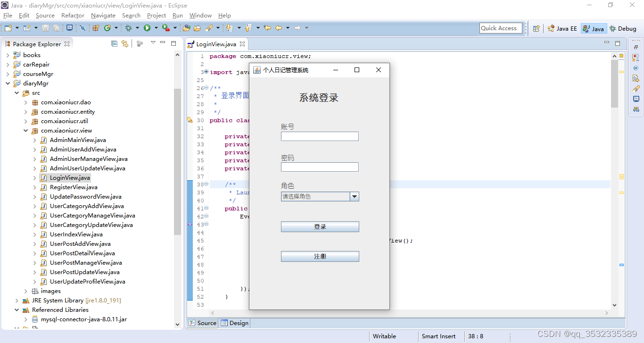Viewport: 644px width, 343px height.
Task: Open the Declaration view icon in right trim
Action: (636, 78)
